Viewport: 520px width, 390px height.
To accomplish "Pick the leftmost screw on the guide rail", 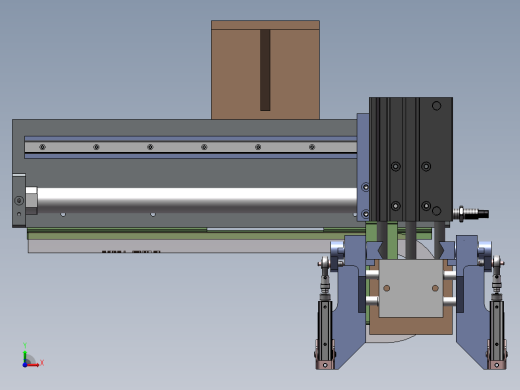I will pos(42,147).
